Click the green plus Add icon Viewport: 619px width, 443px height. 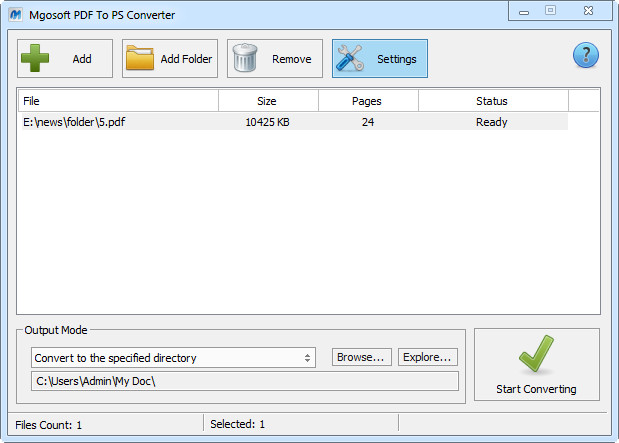tap(37, 59)
